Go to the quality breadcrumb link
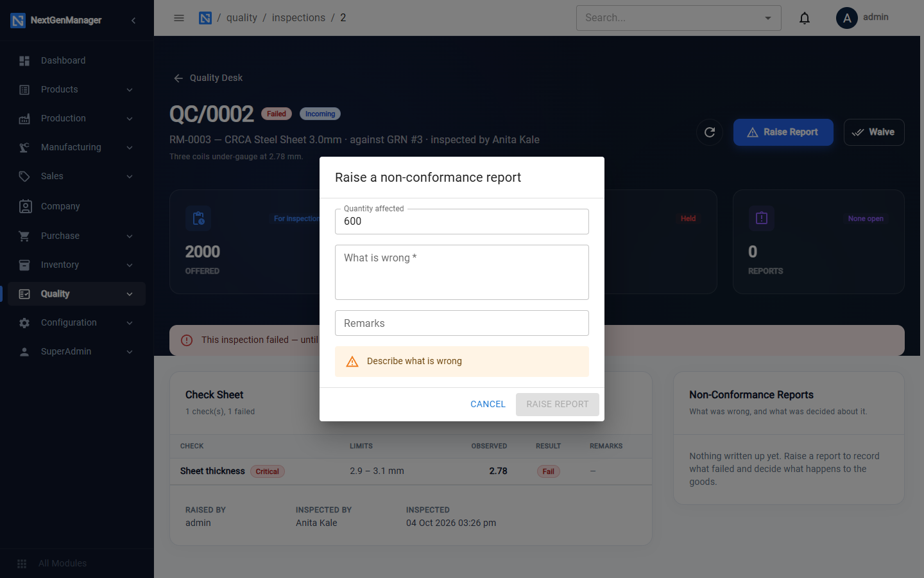The height and width of the screenshot is (578, 924). [241, 18]
